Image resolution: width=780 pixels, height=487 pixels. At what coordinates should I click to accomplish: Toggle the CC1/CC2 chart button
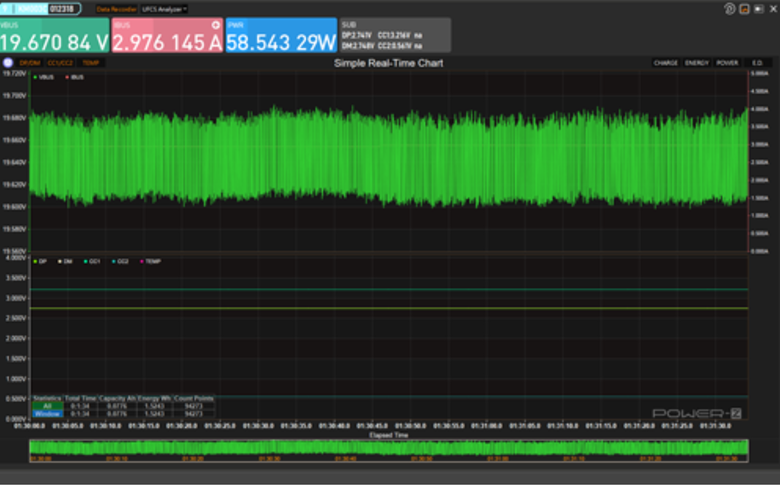coord(60,63)
